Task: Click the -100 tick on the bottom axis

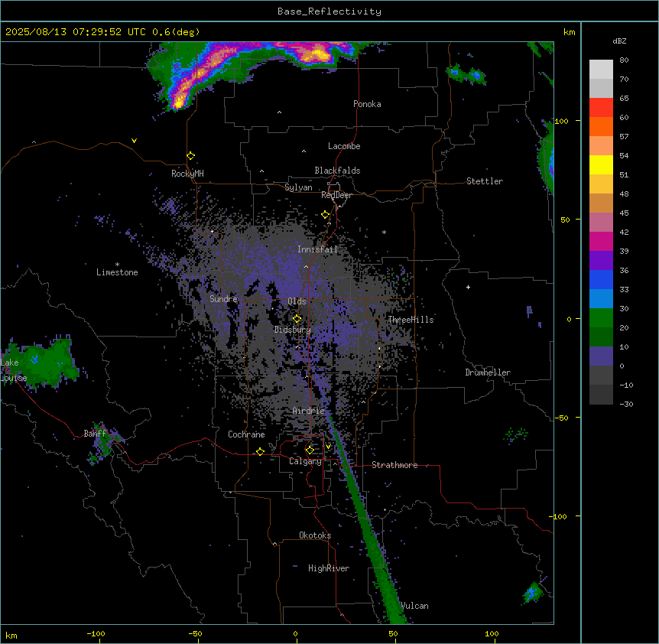Action: [x=96, y=633]
